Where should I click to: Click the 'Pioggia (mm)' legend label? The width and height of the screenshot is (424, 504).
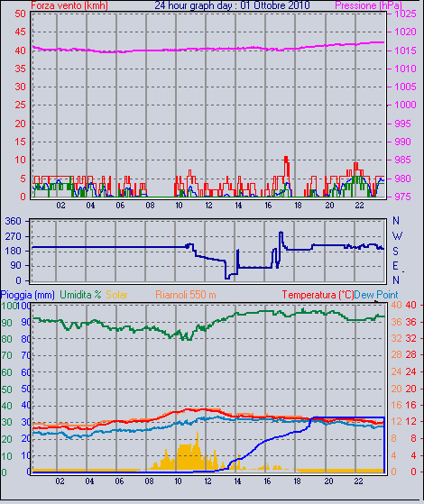(27, 295)
